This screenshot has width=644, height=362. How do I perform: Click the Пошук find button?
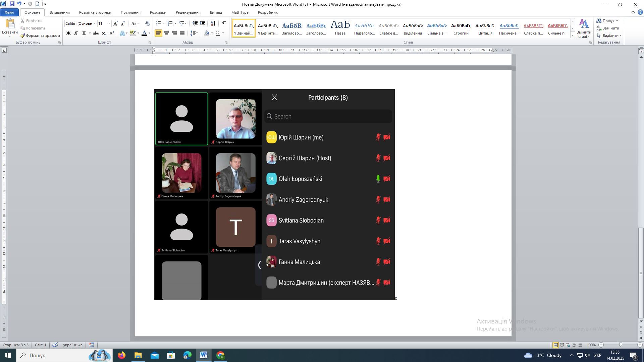click(x=607, y=21)
